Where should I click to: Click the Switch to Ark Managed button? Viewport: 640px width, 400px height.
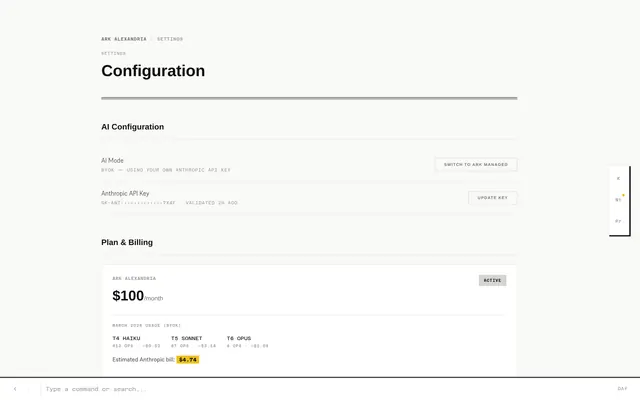(476, 164)
